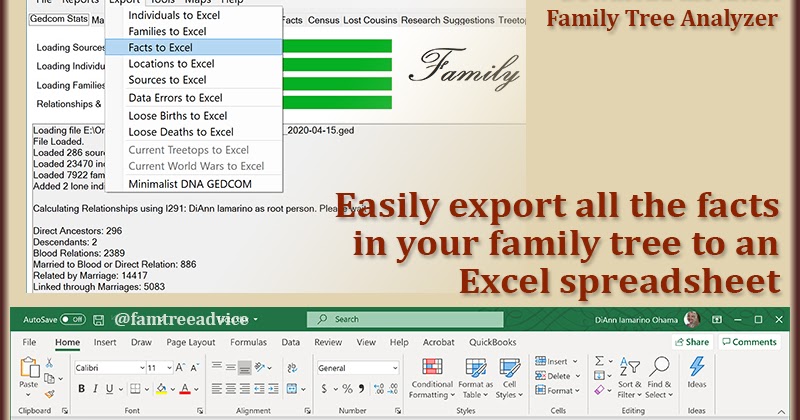Open the Research Suggestions tab
This screenshot has height=420, width=800.
(447, 20)
